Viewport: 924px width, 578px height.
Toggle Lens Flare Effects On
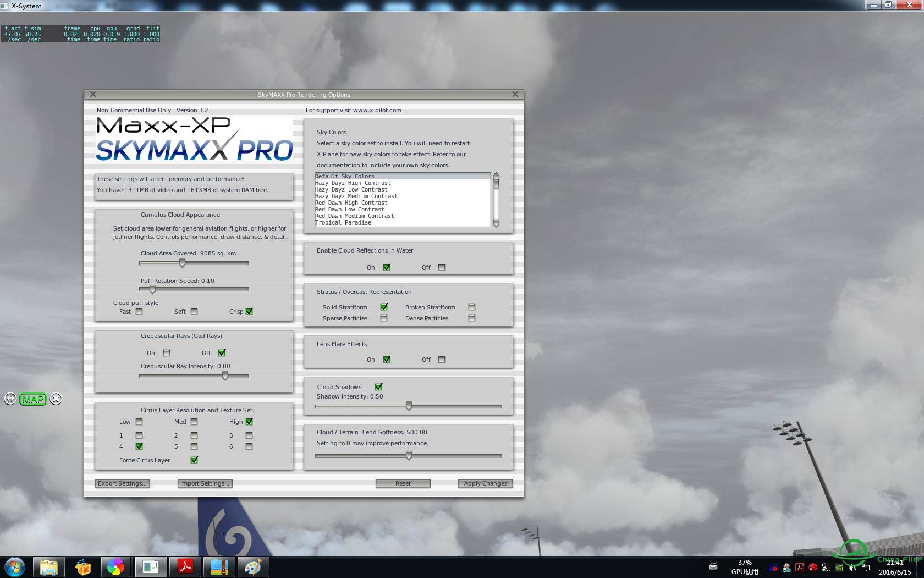(387, 359)
